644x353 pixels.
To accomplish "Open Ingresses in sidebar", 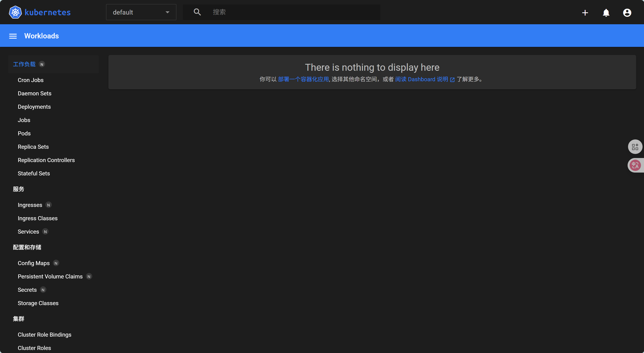I will click(30, 205).
